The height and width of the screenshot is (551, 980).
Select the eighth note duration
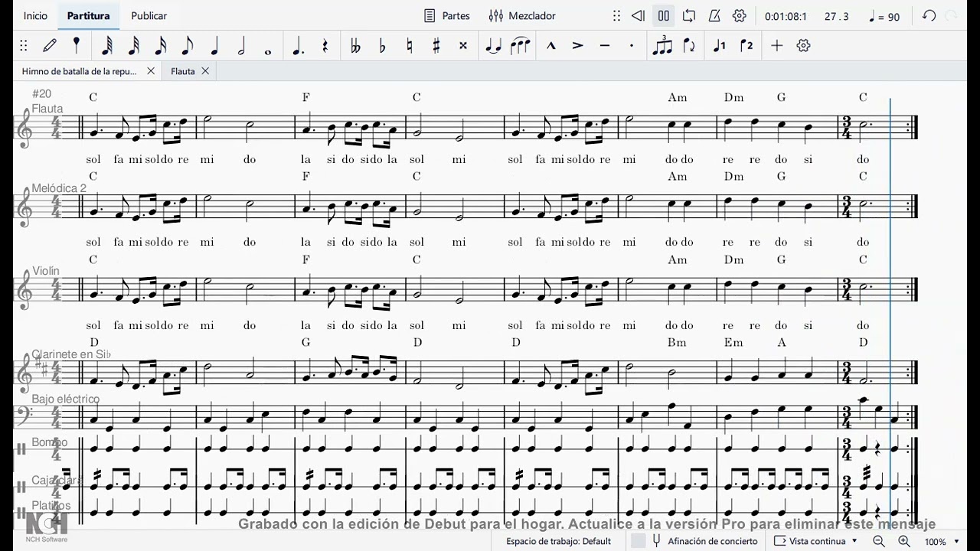tap(187, 46)
